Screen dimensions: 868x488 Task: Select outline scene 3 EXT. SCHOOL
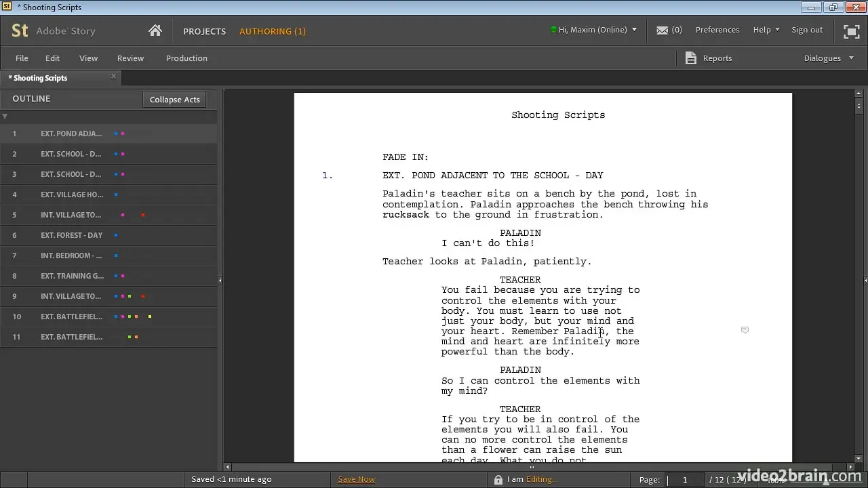(108, 174)
